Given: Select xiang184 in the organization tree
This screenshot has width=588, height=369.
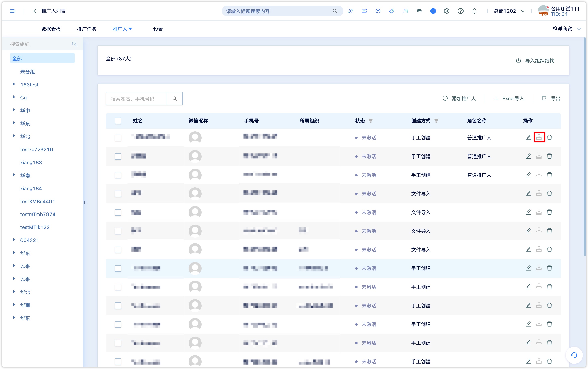Looking at the screenshot, I should [x=31, y=188].
